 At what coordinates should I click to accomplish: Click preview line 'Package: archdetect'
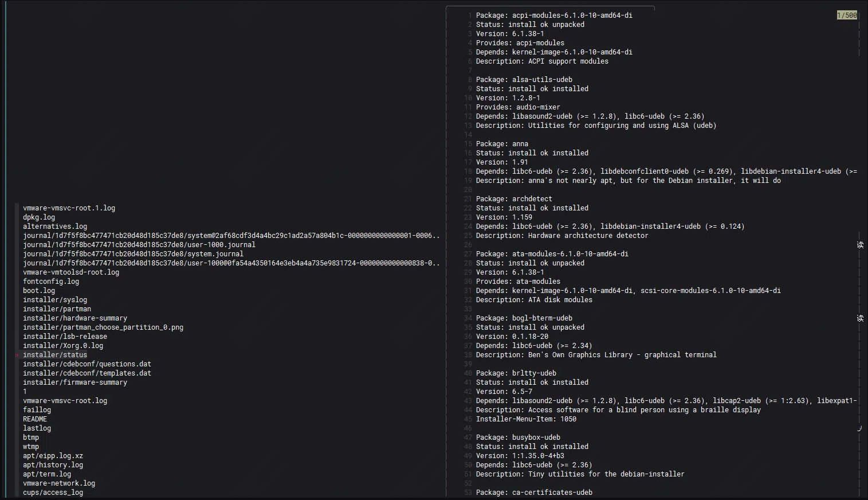(x=514, y=199)
